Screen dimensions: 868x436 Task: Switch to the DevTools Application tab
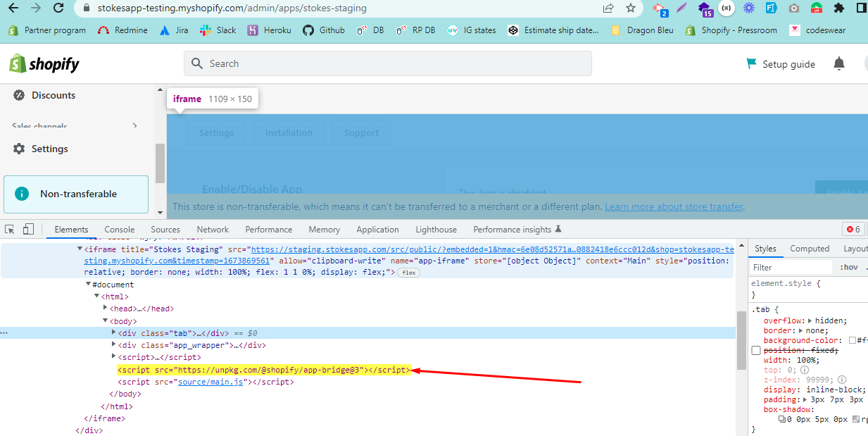[377, 230]
